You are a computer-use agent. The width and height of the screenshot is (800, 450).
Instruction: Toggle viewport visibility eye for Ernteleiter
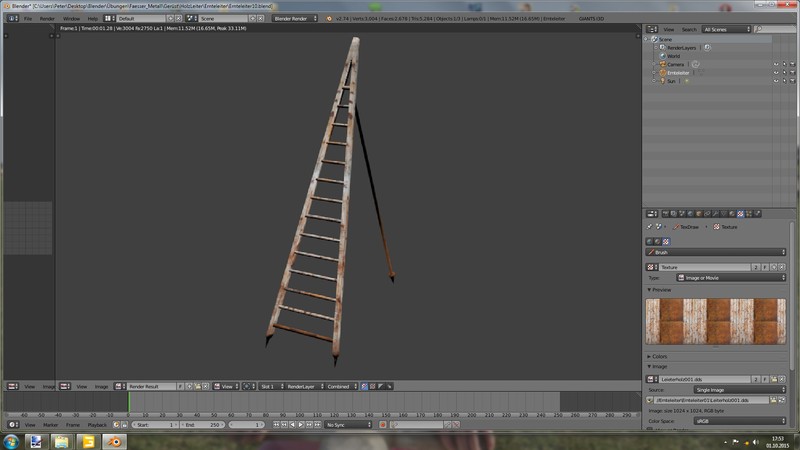(776, 73)
